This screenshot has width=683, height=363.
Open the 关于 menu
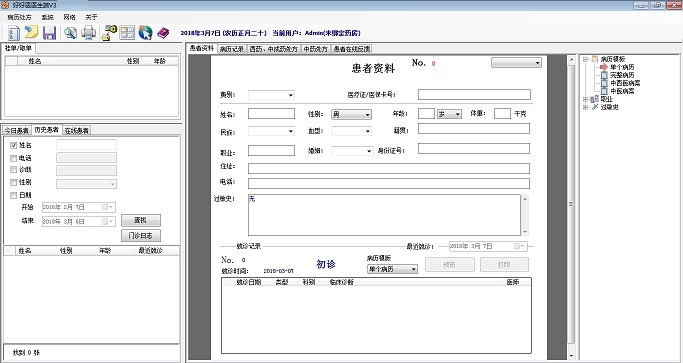click(x=91, y=17)
